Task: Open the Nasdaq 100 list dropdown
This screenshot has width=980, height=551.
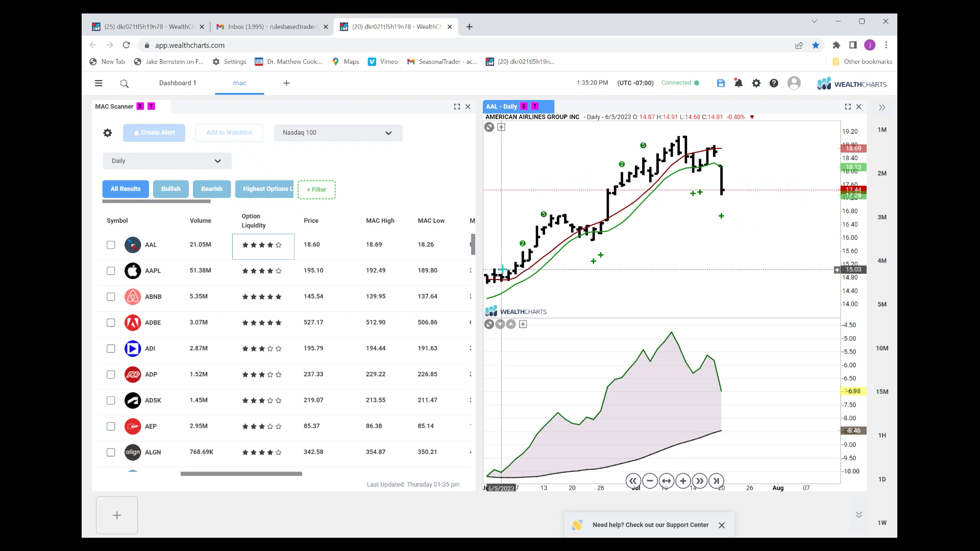Action: coord(338,133)
